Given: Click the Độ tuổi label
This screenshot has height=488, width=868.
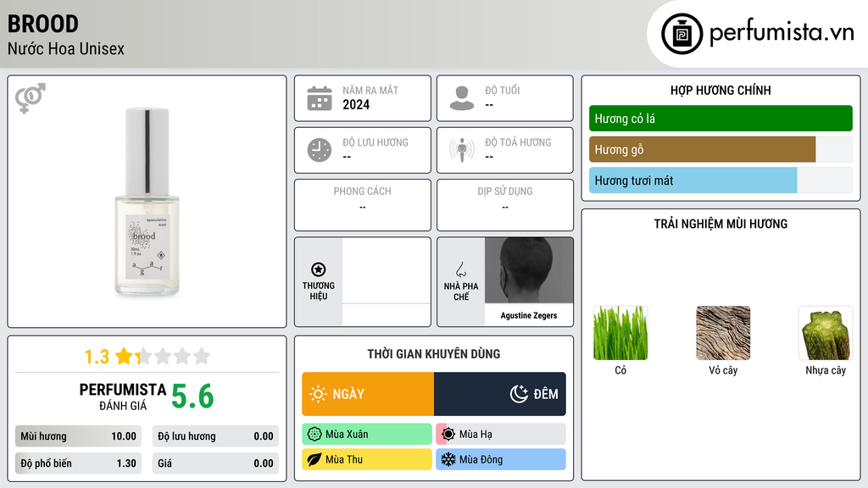Looking at the screenshot, I should click(x=502, y=90).
